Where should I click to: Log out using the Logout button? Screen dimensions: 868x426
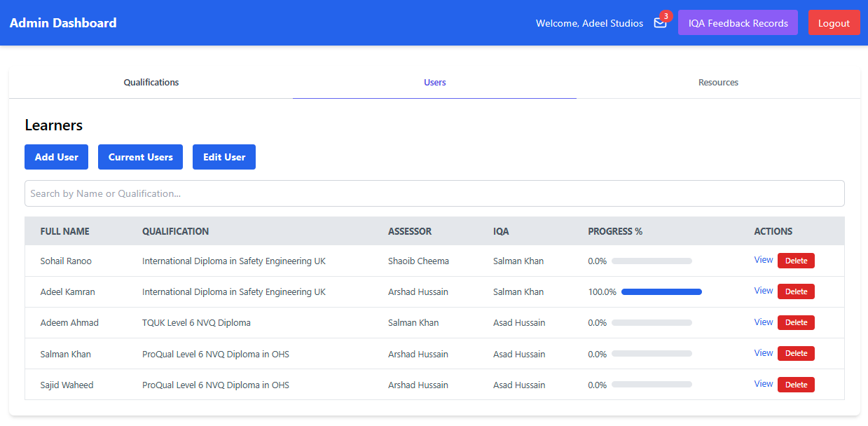834,22
